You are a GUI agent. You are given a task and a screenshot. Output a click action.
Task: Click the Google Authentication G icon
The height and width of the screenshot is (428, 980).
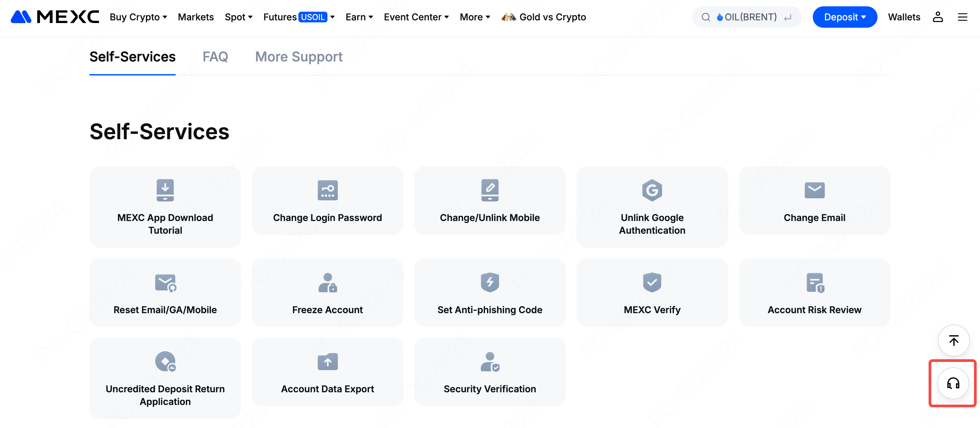click(652, 190)
